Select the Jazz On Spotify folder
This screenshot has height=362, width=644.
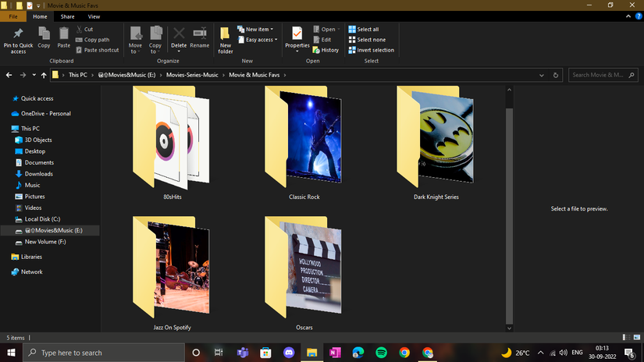point(172,273)
